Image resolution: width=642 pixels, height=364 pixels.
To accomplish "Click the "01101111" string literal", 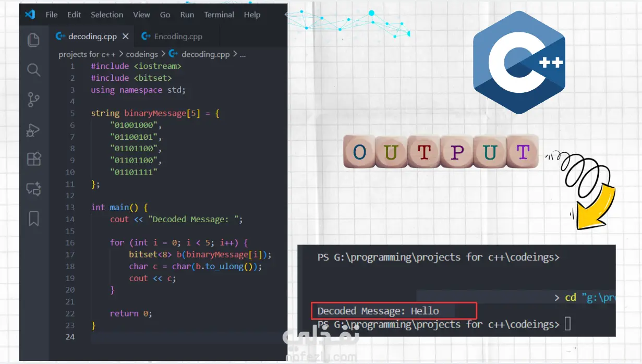I will (134, 172).
